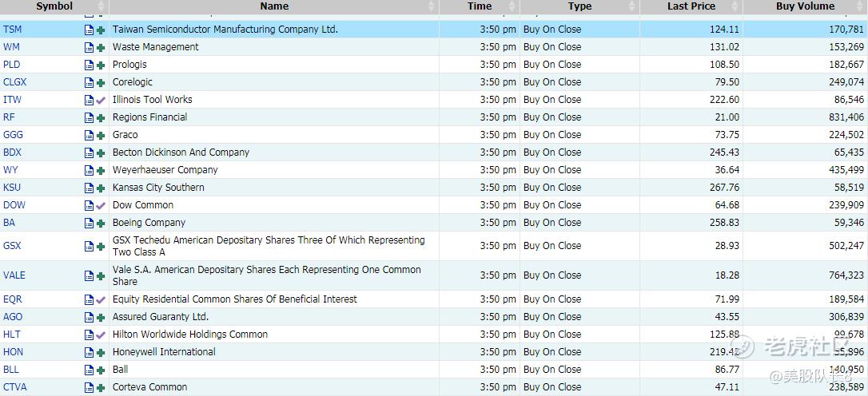Click the plus icon in the BDX row
Image resolution: width=868 pixels, height=396 pixels.
100,153
